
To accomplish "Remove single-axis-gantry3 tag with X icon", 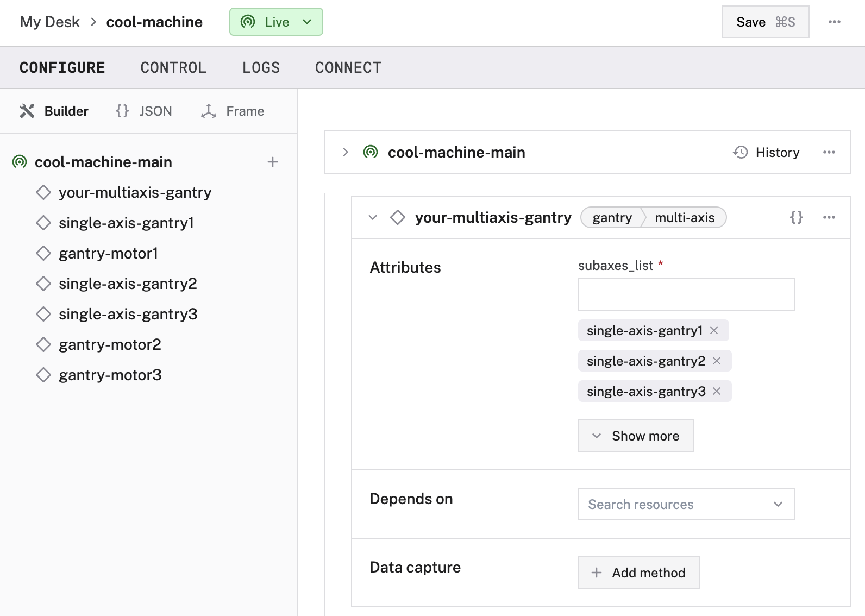I will click(x=717, y=391).
